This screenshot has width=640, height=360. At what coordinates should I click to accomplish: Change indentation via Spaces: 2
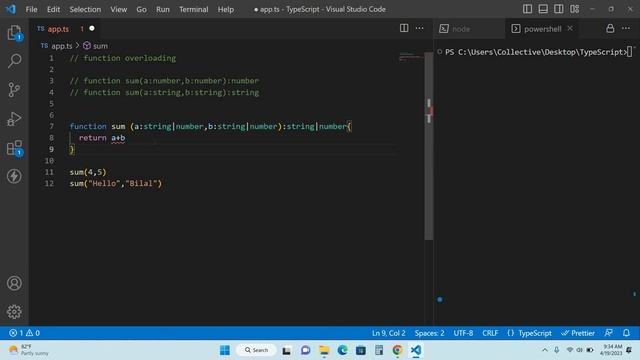[x=429, y=333]
